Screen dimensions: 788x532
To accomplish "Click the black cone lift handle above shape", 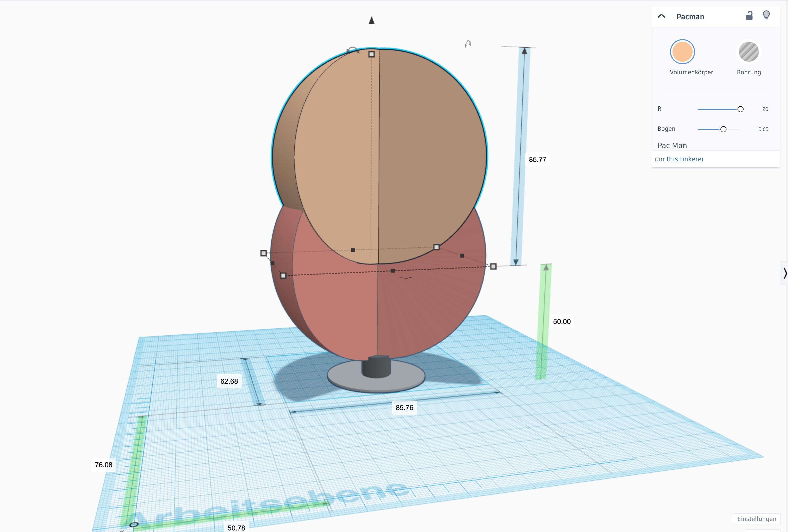I will pos(372,20).
